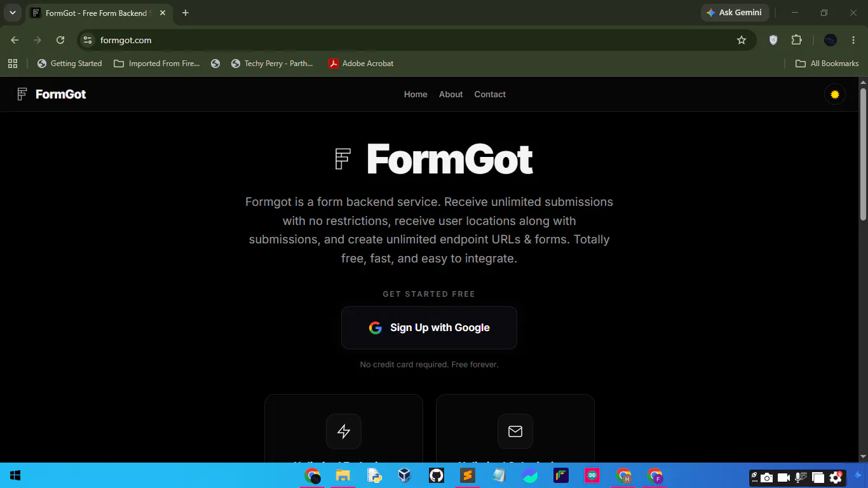Image resolution: width=868 pixels, height=488 pixels.
Task: View site information for formgot.com
Action: pos(88,40)
